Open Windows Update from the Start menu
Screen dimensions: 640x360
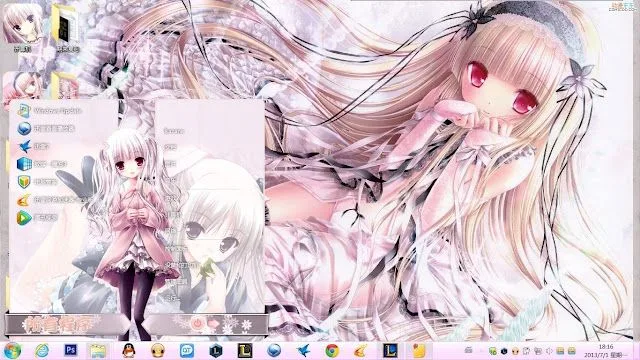click(50, 111)
